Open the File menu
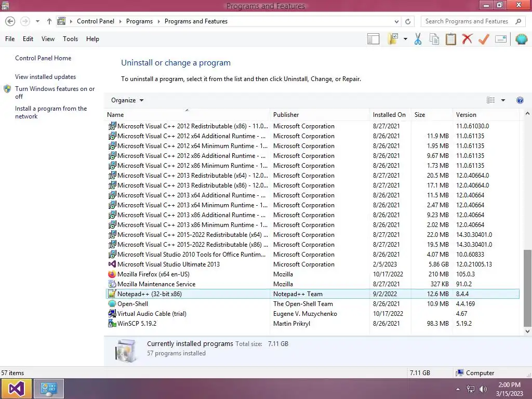 tap(10, 38)
